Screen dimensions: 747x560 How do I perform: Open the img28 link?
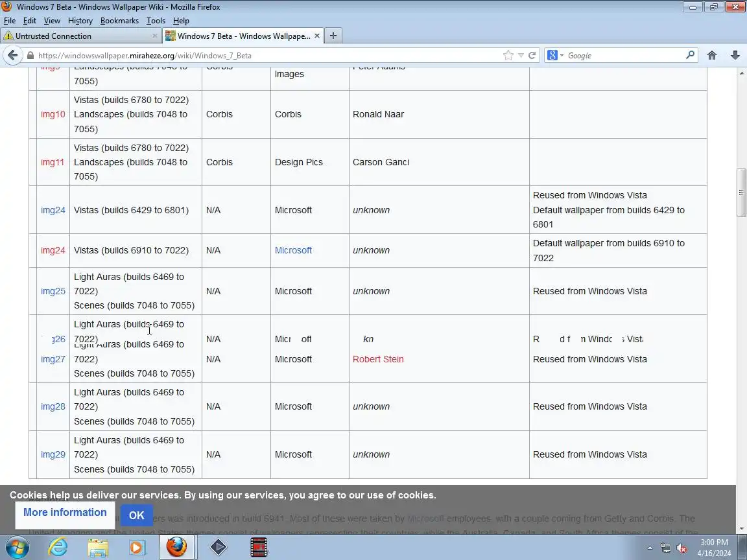53,406
